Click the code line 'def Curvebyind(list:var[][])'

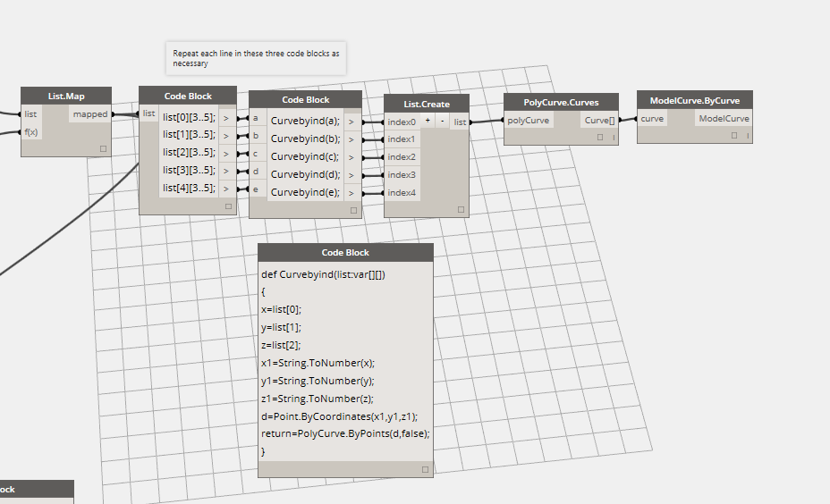click(x=323, y=274)
